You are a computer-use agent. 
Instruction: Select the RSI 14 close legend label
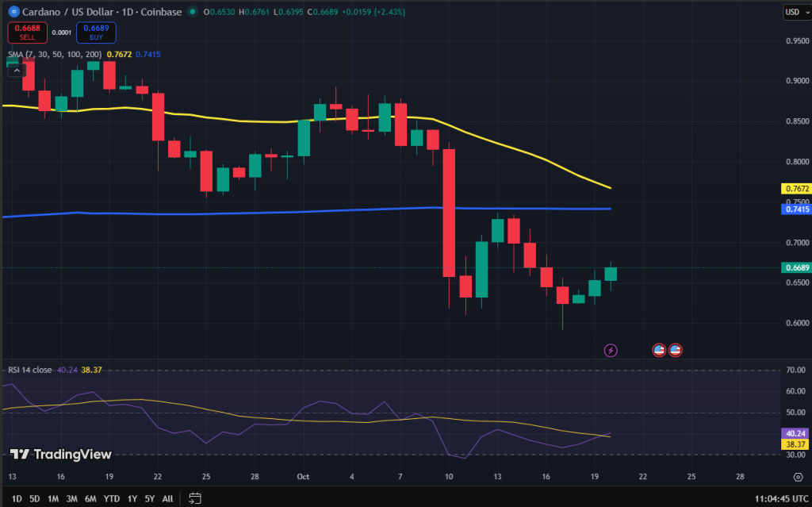pos(29,369)
